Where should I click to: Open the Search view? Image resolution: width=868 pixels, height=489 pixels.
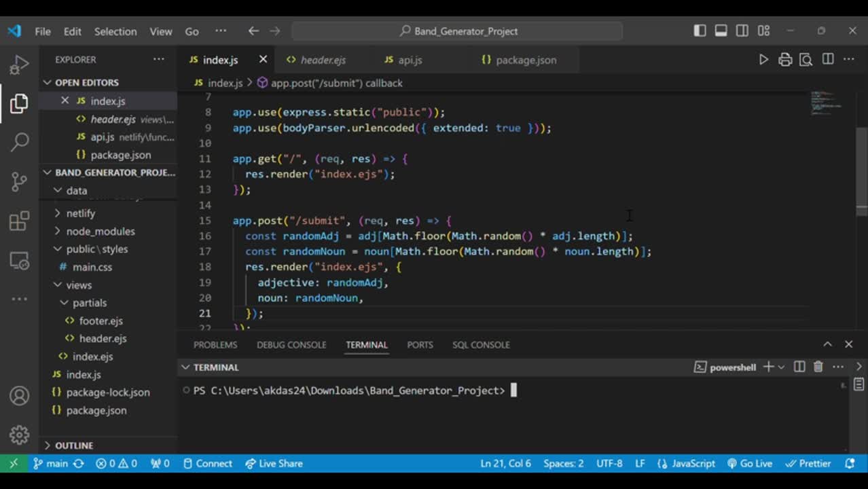point(19,142)
